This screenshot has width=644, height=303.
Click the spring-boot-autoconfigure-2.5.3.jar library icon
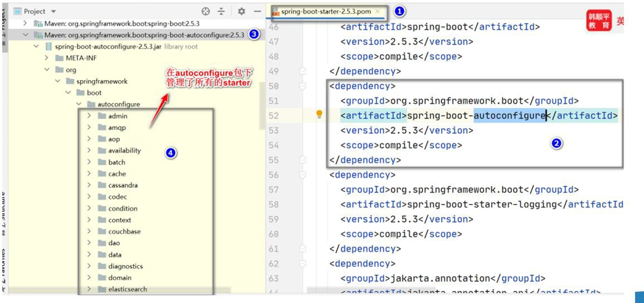click(x=48, y=47)
